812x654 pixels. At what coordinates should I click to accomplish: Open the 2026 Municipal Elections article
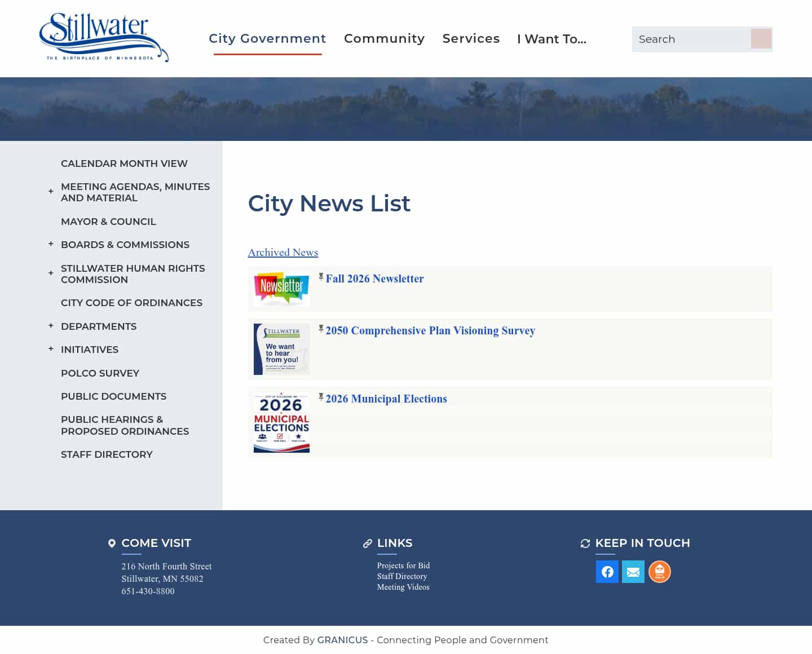[386, 399]
